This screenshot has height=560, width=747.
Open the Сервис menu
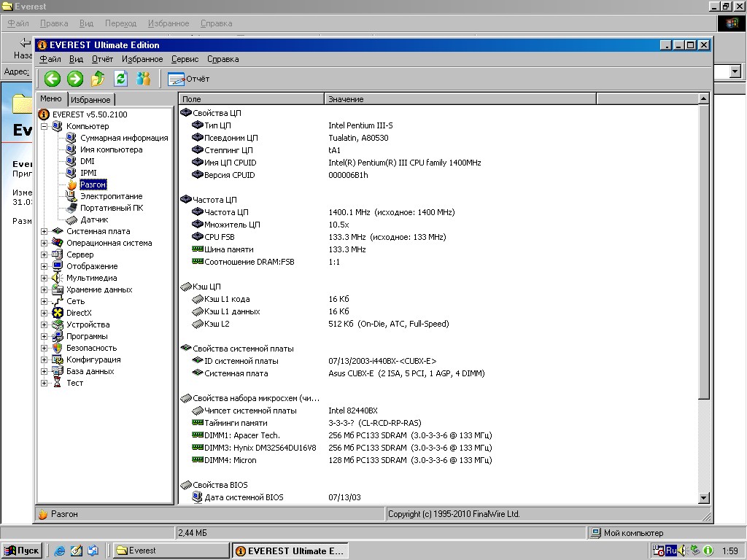185,59
